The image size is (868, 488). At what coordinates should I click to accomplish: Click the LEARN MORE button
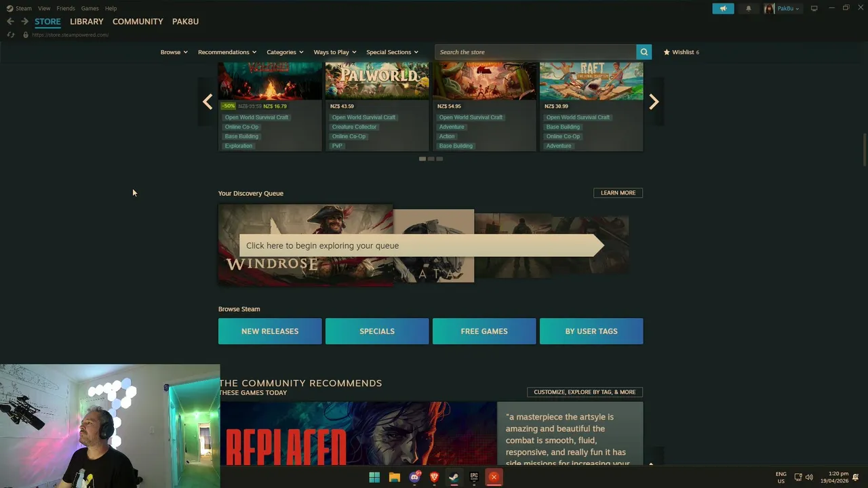tap(618, 193)
